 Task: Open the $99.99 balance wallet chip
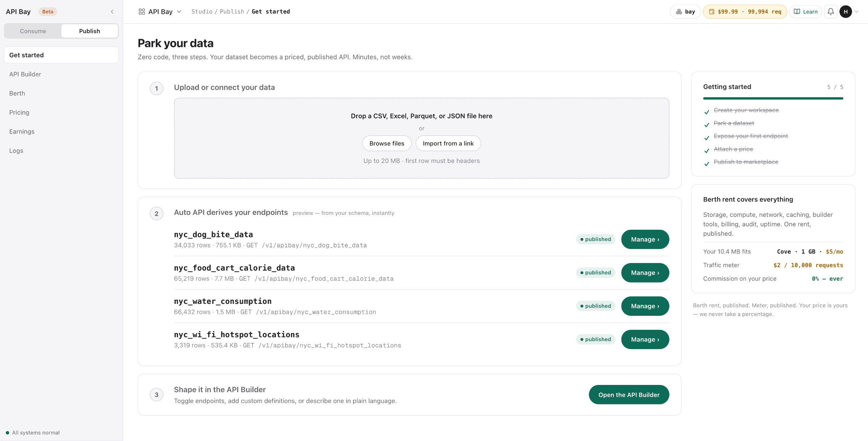(x=745, y=12)
